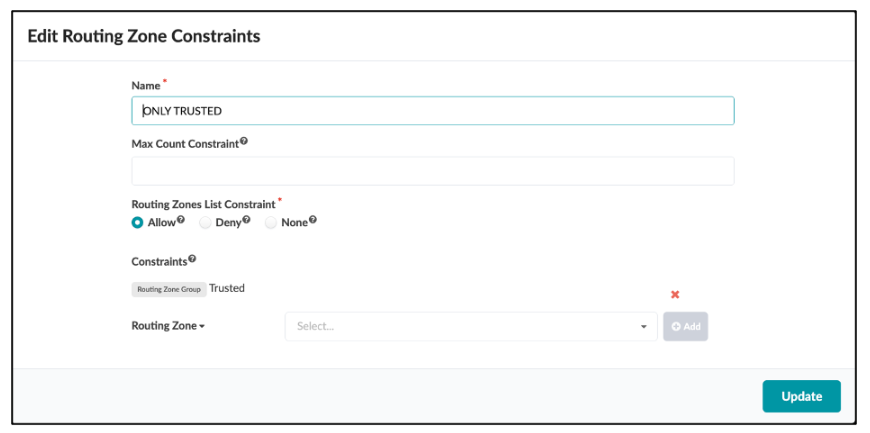The image size is (870, 433).
Task: Click the help icon beside Deny
Action: click(x=247, y=221)
